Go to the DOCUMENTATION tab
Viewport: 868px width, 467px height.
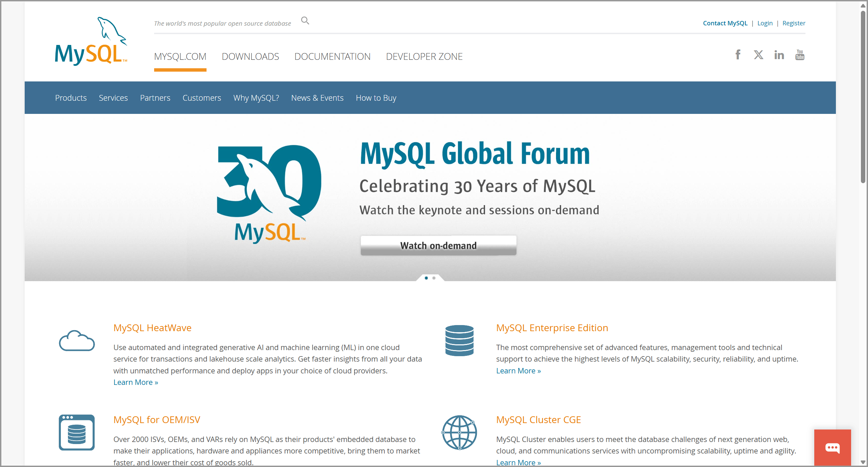(332, 56)
